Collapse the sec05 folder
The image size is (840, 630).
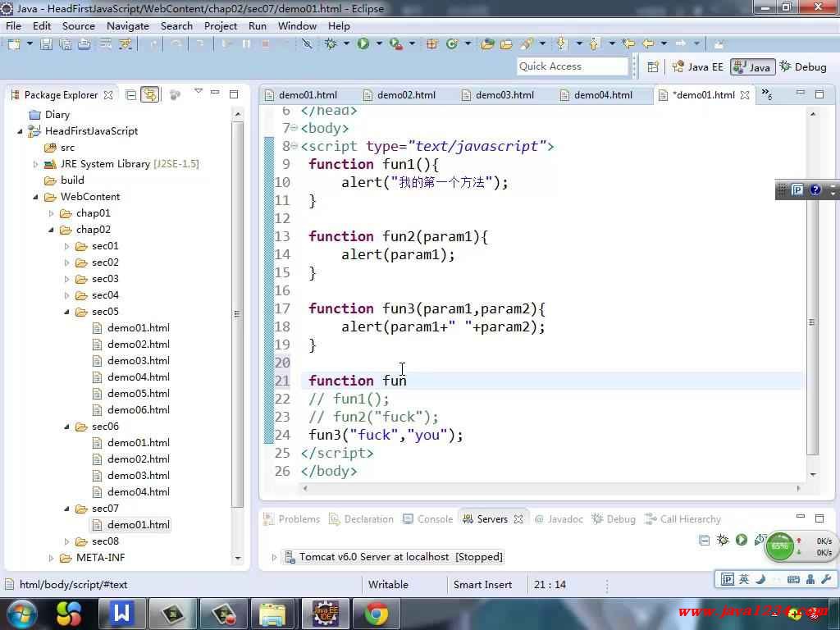pyautogui.click(x=67, y=312)
